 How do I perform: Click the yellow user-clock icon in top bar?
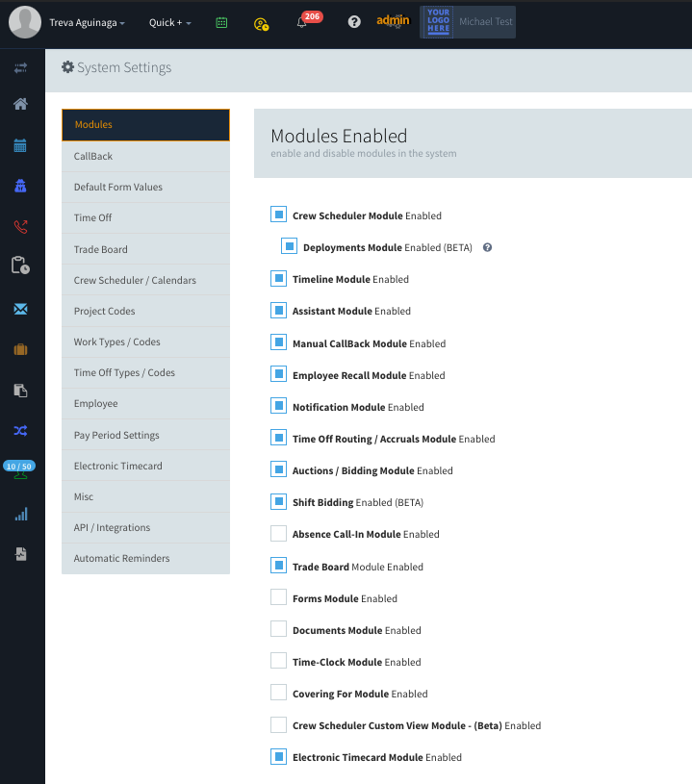[x=261, y=24]
